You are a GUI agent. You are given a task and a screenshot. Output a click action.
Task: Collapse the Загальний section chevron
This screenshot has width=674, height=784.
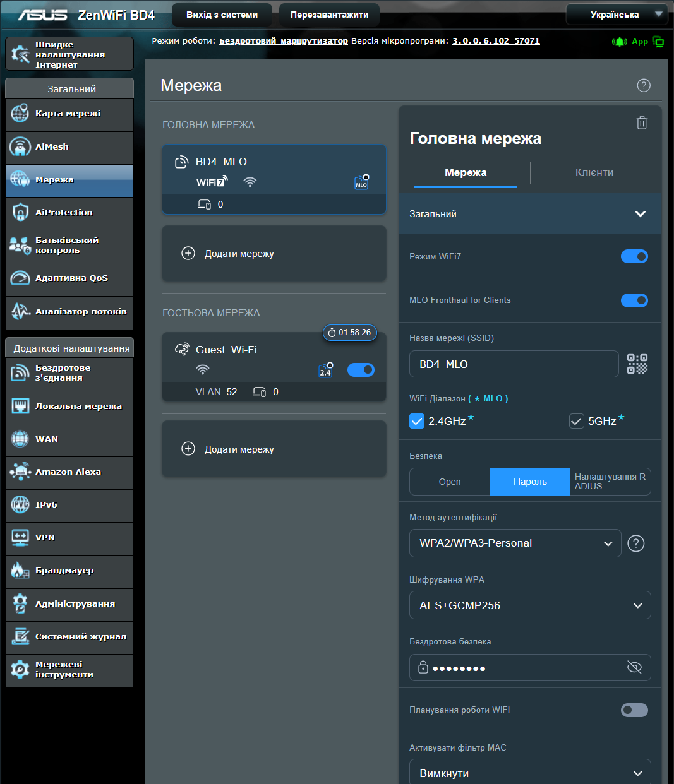(x=640, y=214)
